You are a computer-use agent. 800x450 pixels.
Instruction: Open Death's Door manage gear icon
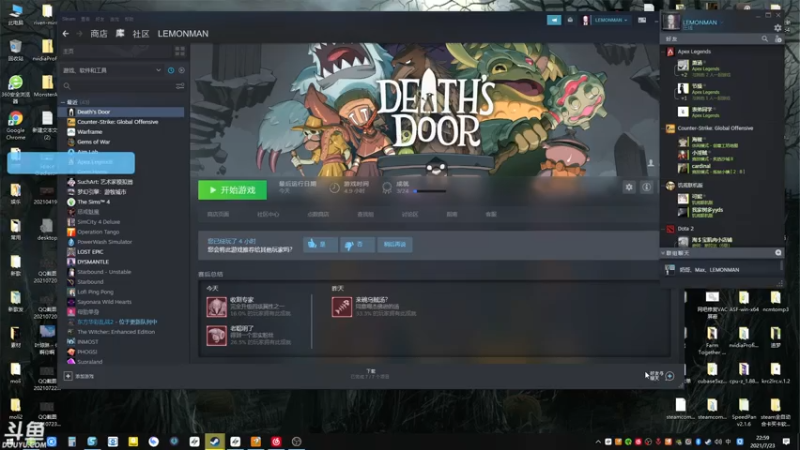point(629,187)
